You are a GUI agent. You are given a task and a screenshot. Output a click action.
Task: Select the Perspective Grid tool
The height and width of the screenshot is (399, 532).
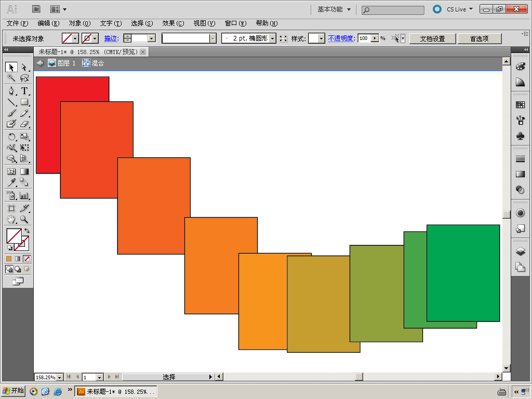24,158
